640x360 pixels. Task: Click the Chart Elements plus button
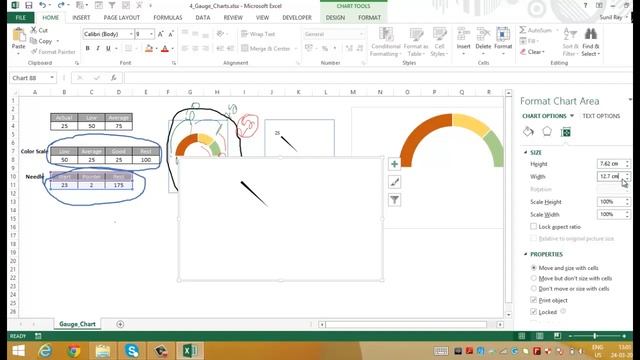tap(394, 164)
